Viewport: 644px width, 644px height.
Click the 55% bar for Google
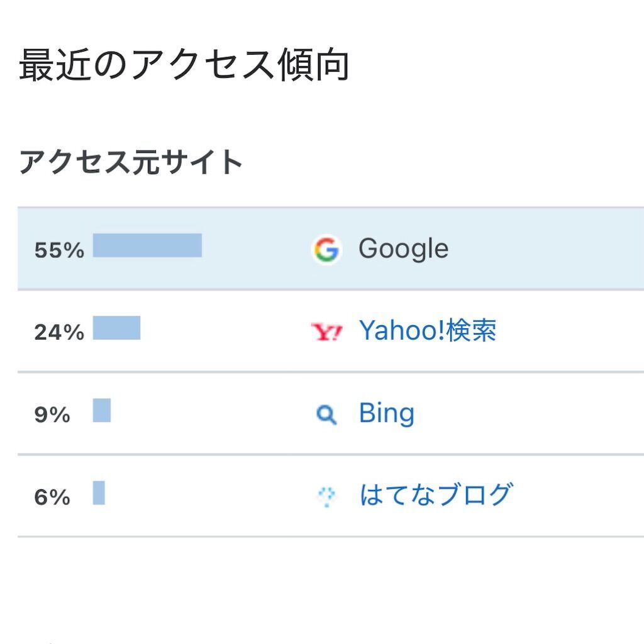tap(147, 245)
